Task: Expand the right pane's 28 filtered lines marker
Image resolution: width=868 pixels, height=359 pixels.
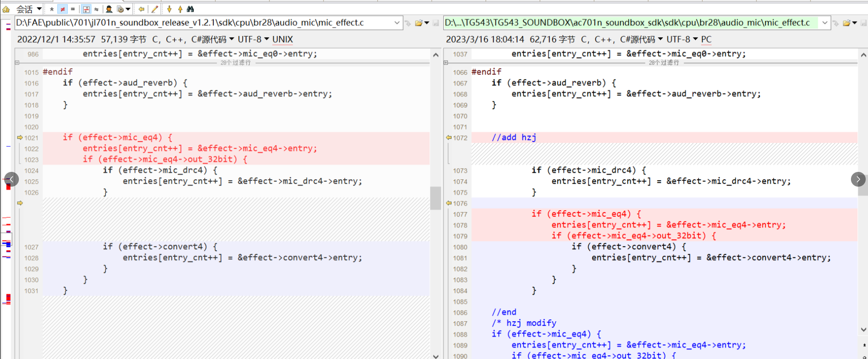Action: click(x=446, y=63)
